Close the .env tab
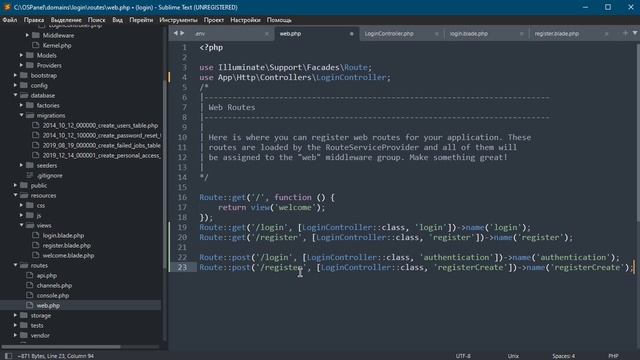This screenshot has height=360, width=640. tap(267, 34)
